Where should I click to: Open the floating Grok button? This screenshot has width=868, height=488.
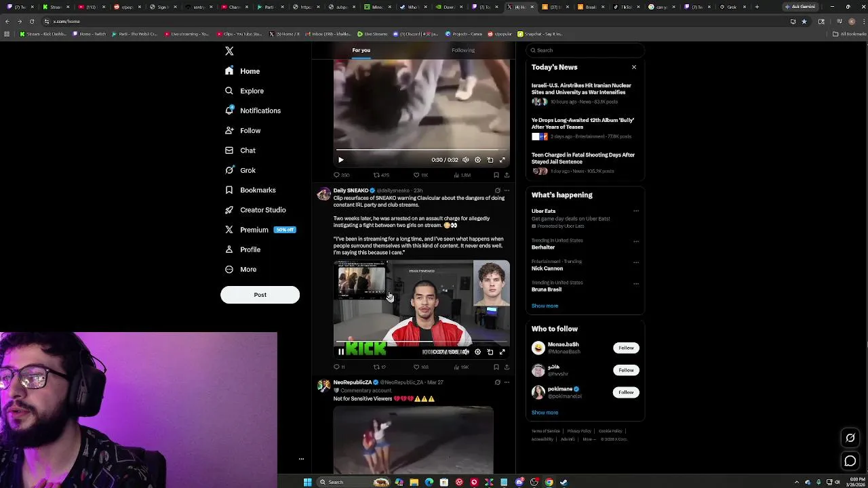(850, 438)
